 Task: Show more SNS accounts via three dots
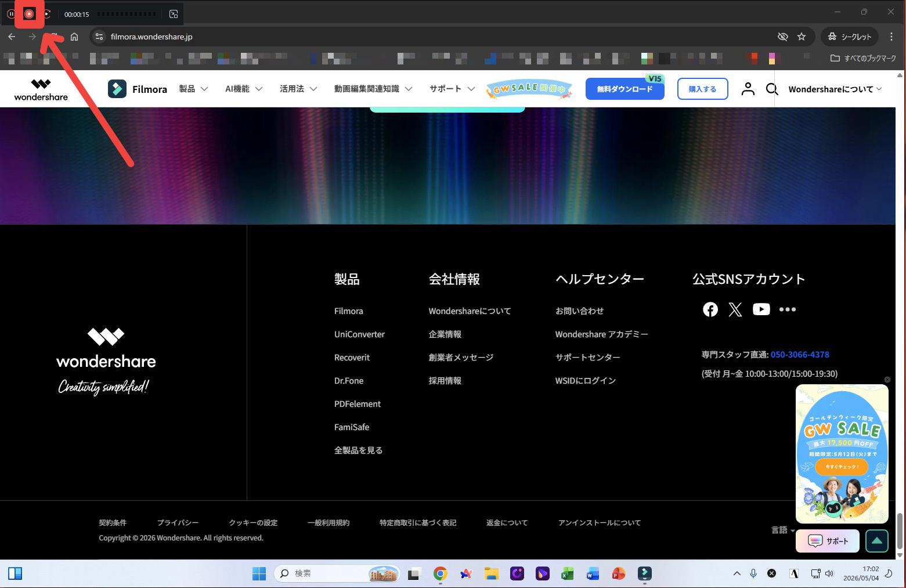tap(787, 309)
